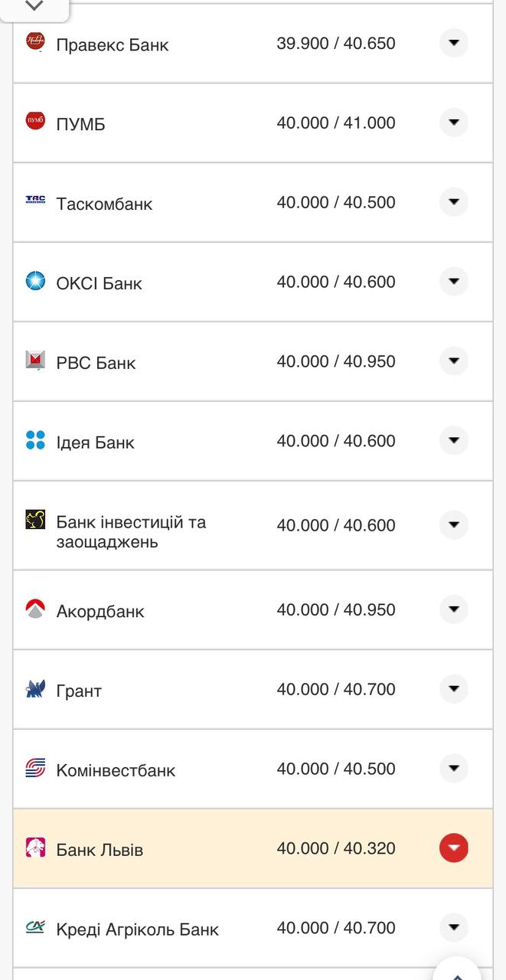
Task: Click the Правекс Банк logo icon
Action: (x=35, y=41)
